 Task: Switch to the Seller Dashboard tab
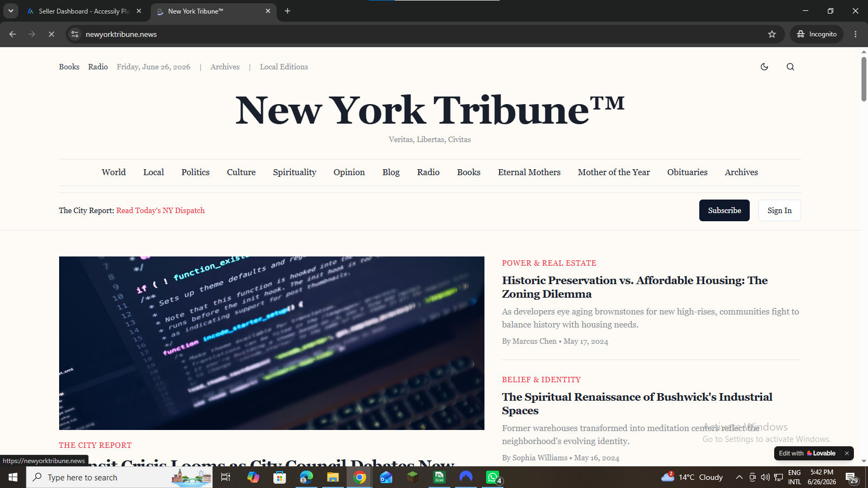click(x=84, y=11)
